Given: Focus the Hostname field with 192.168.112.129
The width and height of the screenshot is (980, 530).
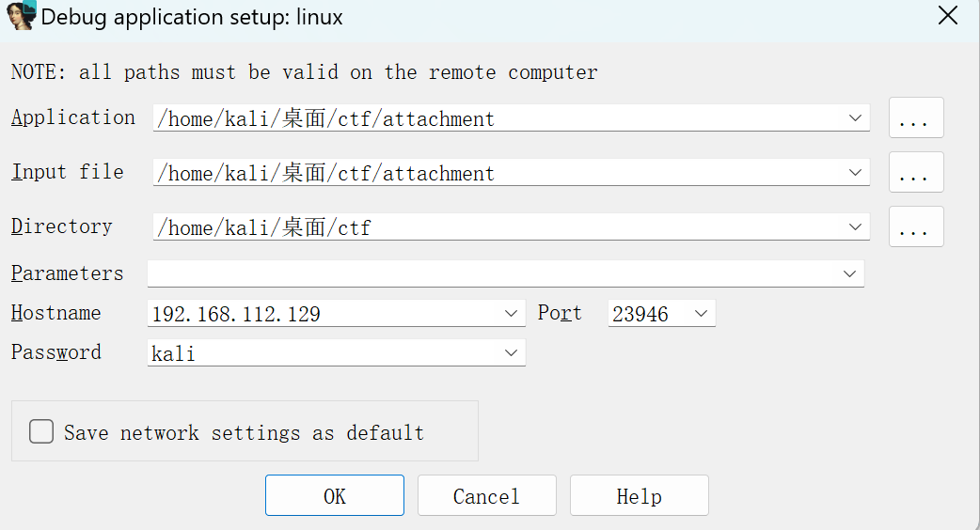Looking at the screenshot, I should (320, 314).
